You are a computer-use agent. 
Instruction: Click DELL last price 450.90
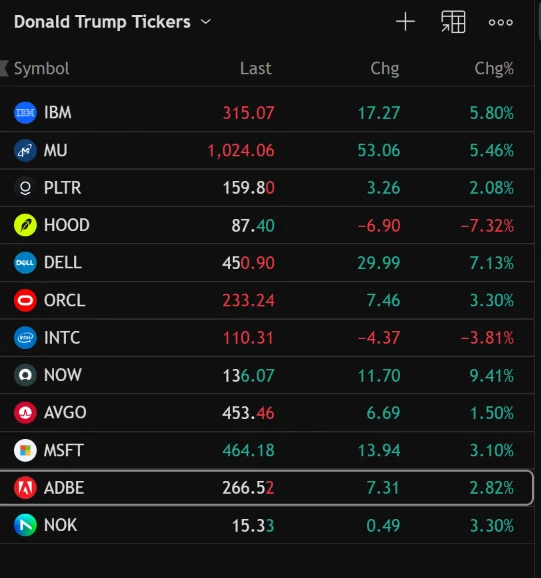coord(249,263)
